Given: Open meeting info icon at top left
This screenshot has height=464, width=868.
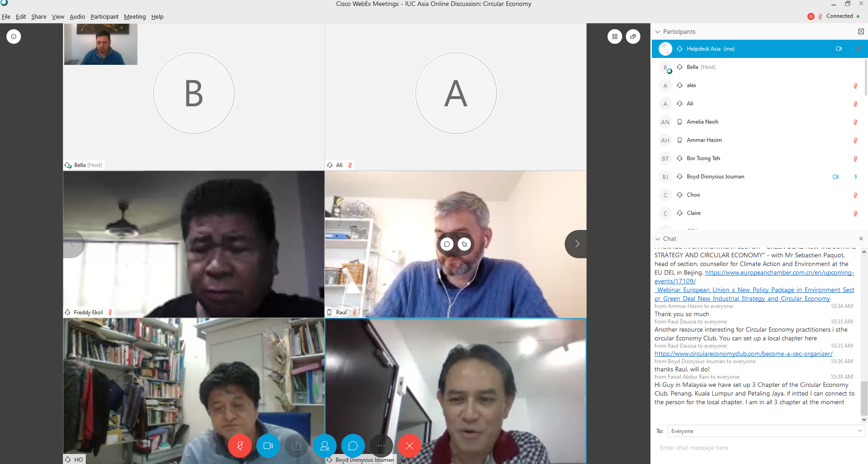Looking at the screenshot, I should coord(14,36).
